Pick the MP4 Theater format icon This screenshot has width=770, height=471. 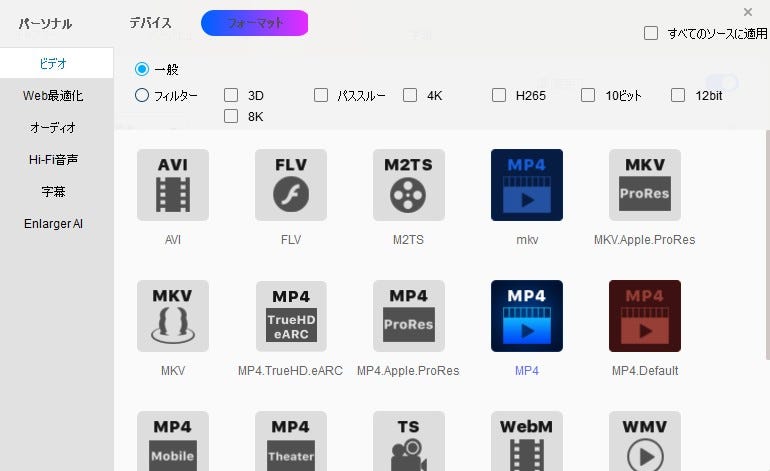coord(291,441)
